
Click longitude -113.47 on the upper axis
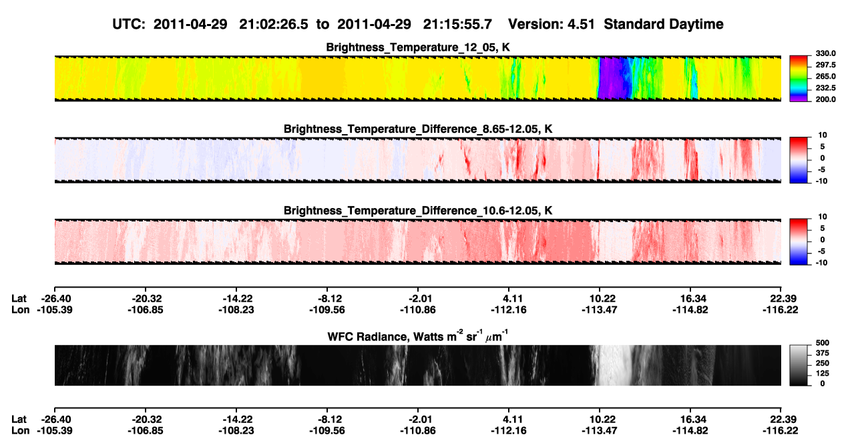coord(600,310)
